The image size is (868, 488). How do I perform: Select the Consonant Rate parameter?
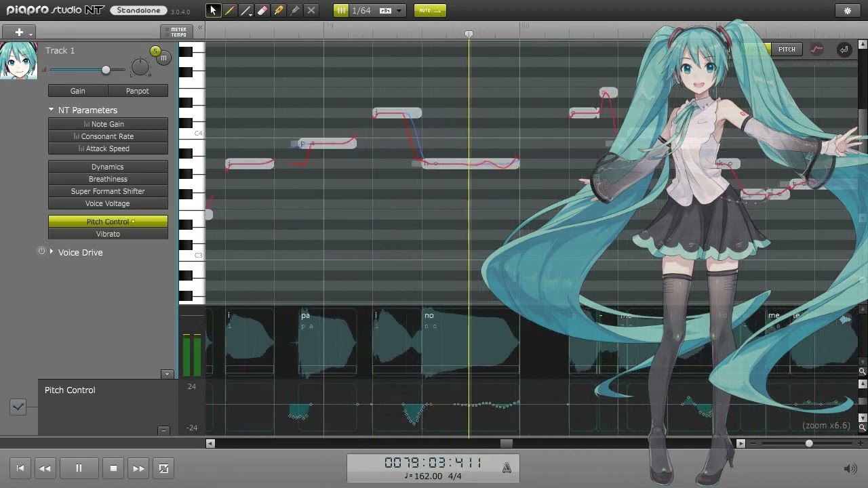pos(108,136)
